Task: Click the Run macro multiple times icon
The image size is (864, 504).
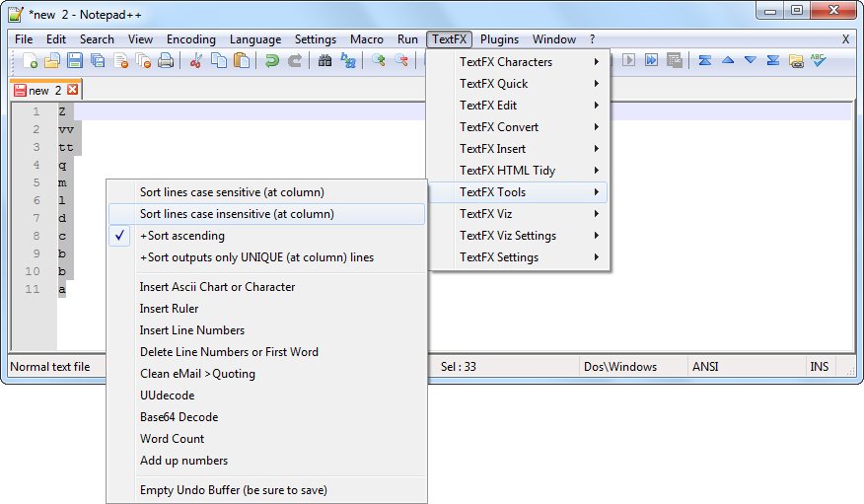Action: pos(651,60)
